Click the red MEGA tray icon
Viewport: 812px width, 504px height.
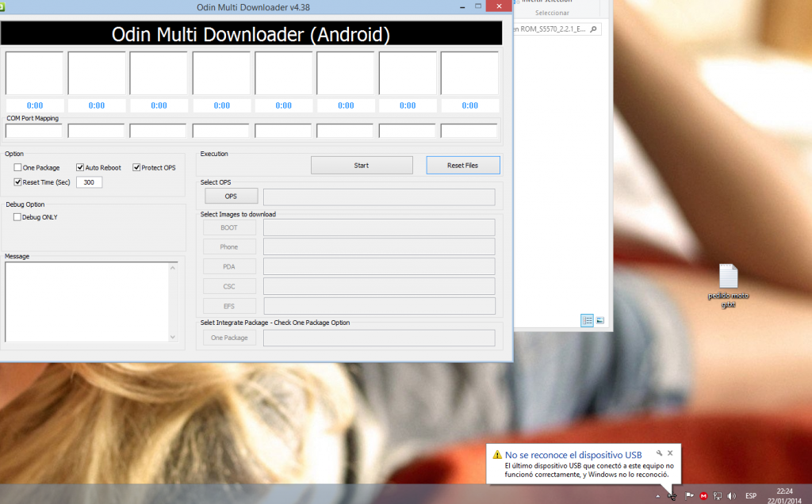click(703, 496)
